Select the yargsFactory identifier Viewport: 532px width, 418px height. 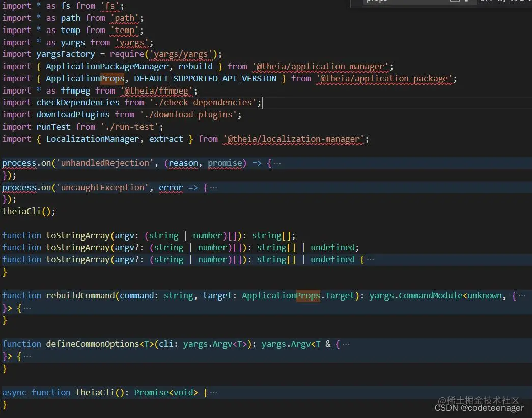[66, 54]
